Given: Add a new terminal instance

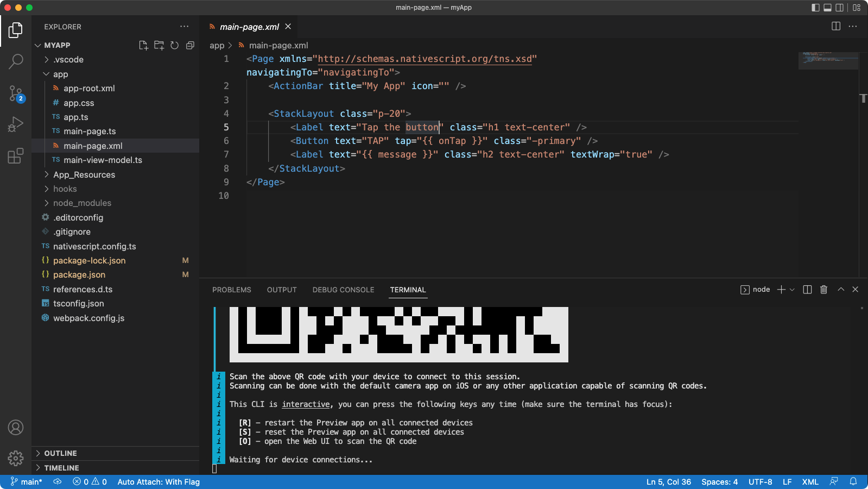Looking at the screenshot, I should (x=781, y=290).
